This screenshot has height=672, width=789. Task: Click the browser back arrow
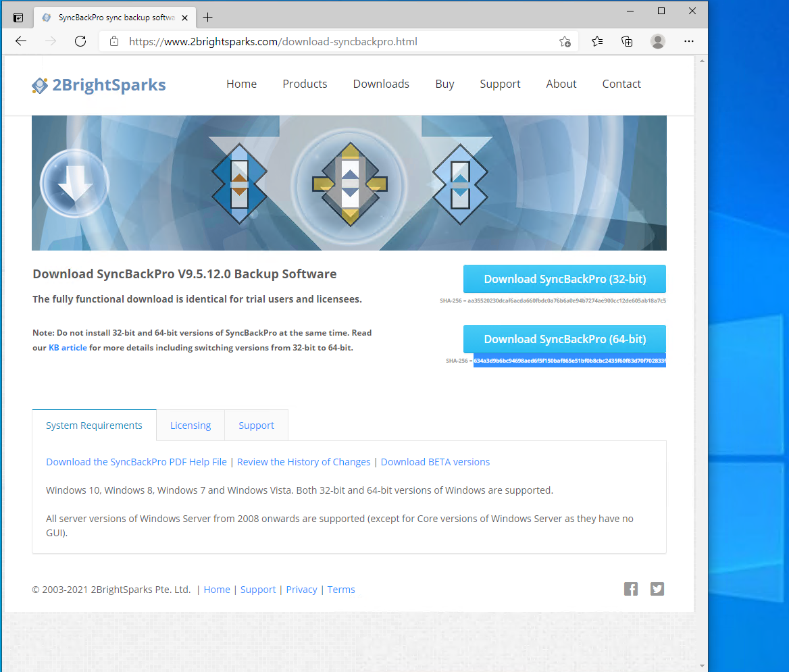tap(21, 41)
